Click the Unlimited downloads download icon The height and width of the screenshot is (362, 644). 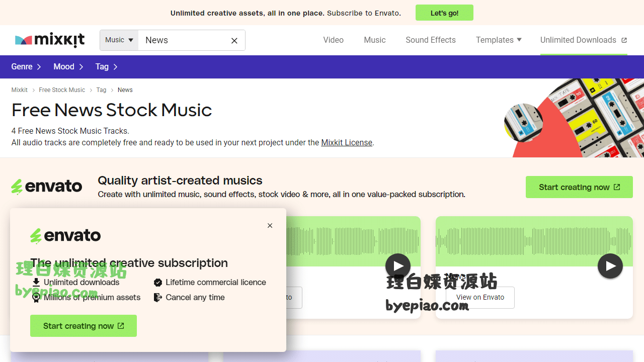click(x=36, y=283)
